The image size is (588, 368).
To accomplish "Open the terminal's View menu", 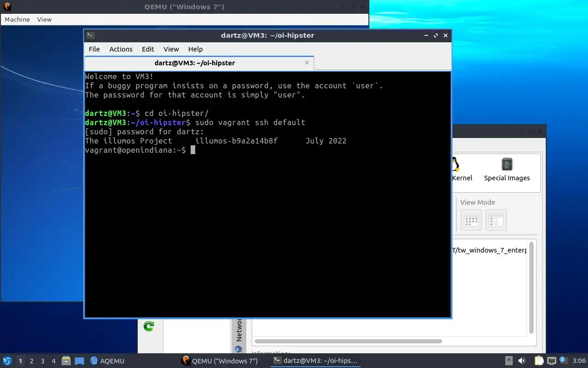I will 171,49.
